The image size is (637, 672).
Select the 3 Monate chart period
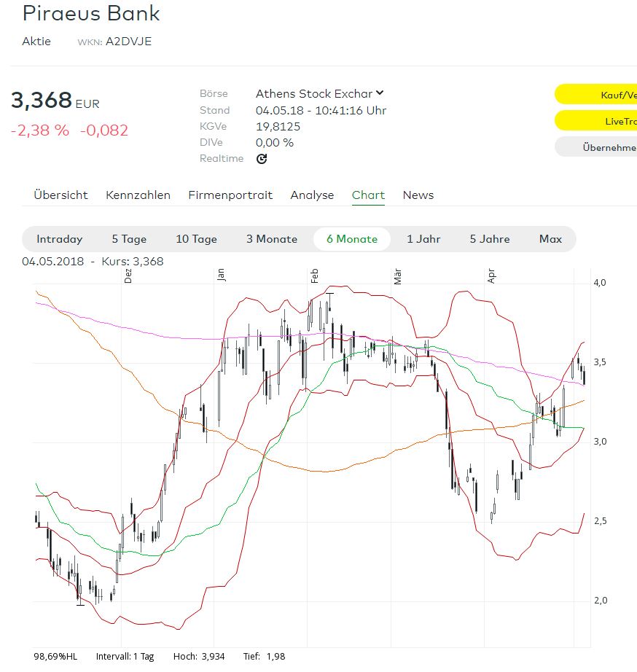point(271,239)
